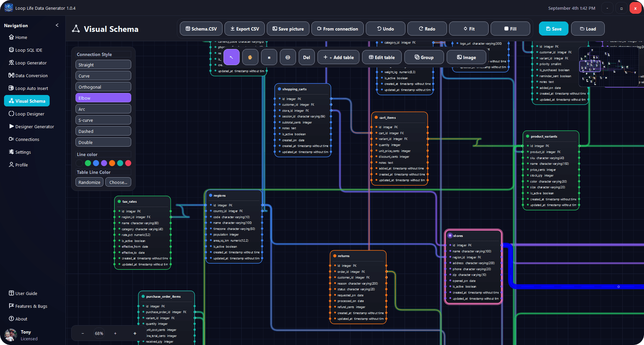Screen dimensions: 644x345
Task: Save the visual schema
Action: click(x=553, y=29)
